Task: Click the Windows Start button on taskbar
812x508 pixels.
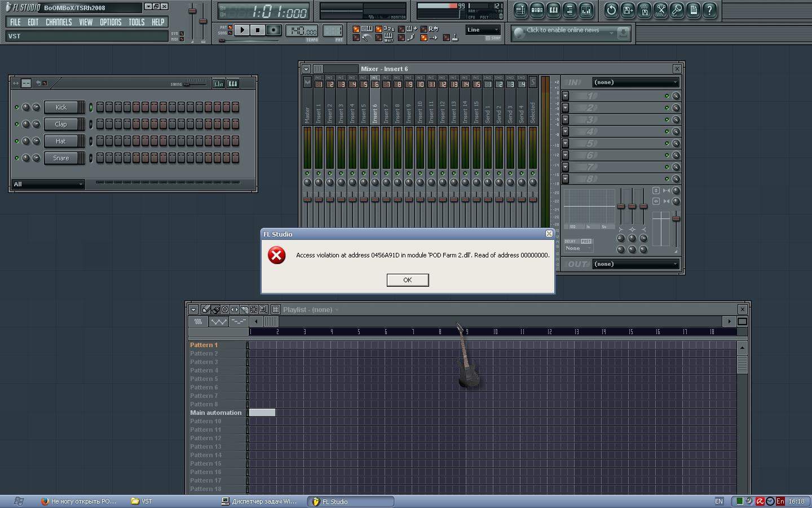Action: (x=19, y=501)
